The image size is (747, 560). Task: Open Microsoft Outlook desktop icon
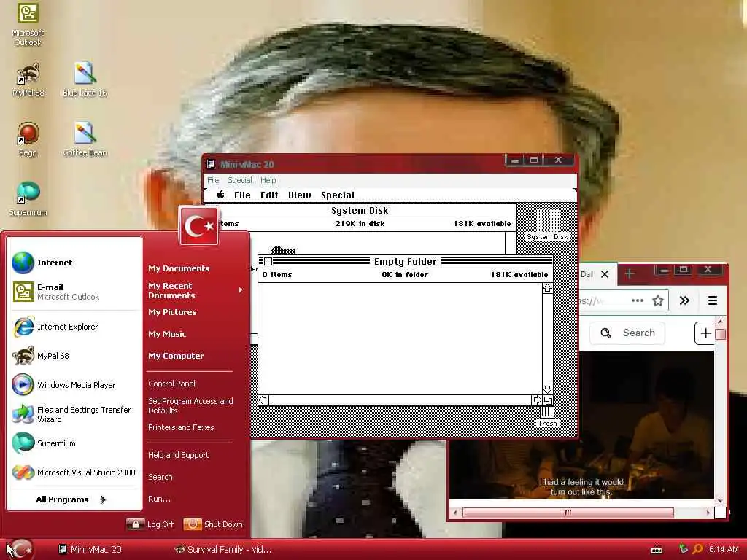point(28,24)
